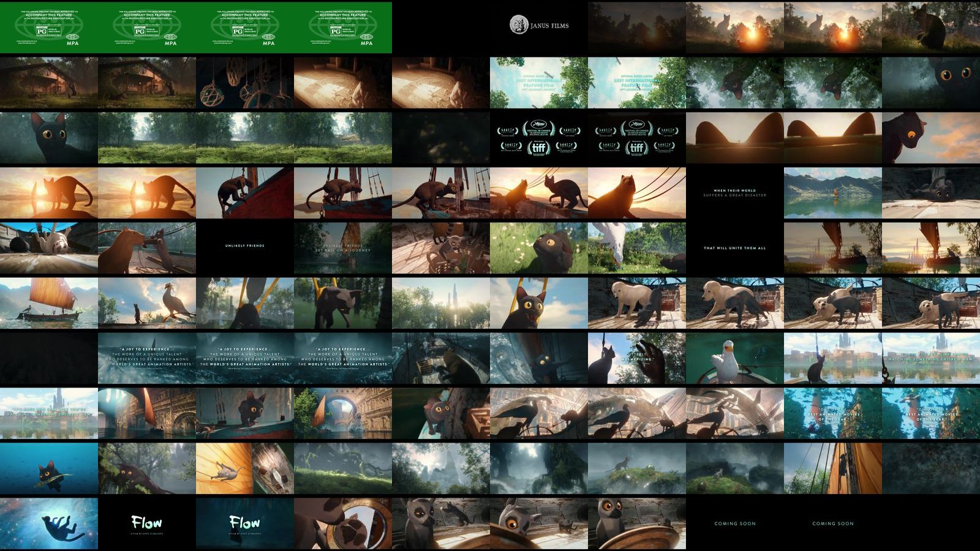The image size is (980, 551).
Task: Open the underwater cat holding a fish frame
Action: (49, 468)
